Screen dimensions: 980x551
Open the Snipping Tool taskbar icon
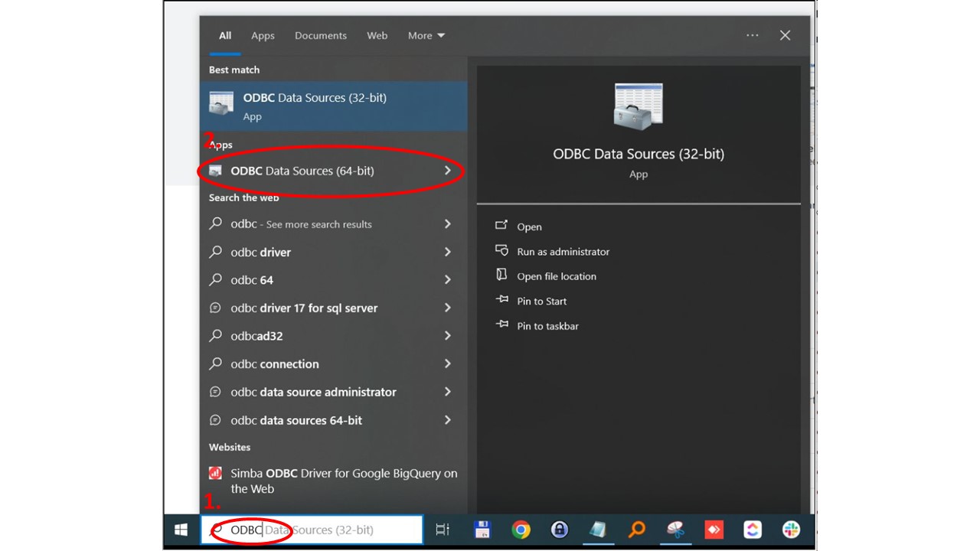click(675, 530)
